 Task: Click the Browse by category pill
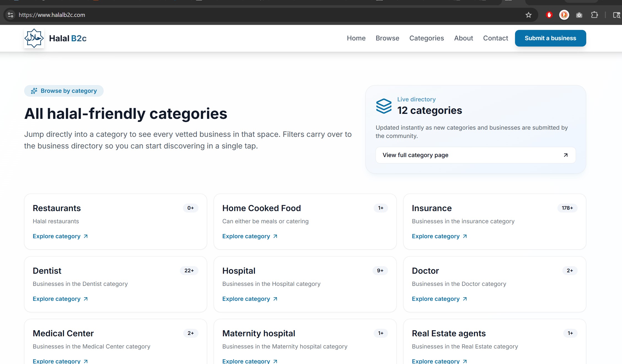click(64, 91)
